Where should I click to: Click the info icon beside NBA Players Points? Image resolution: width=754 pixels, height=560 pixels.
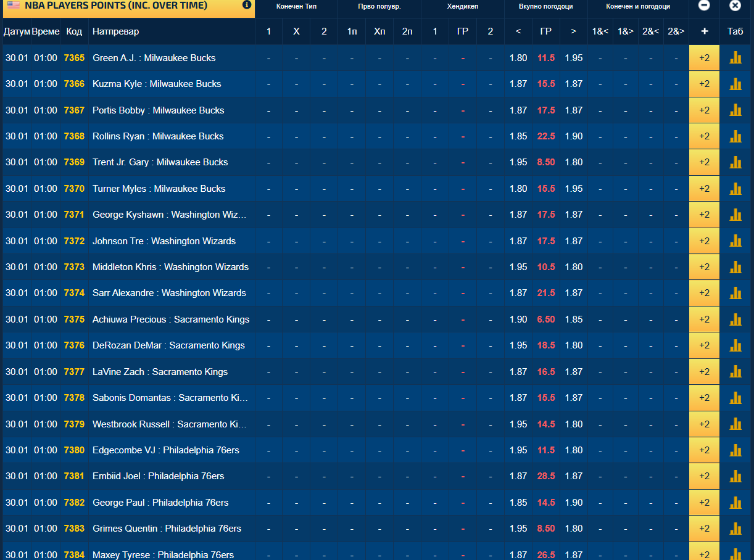coord(247,5)
